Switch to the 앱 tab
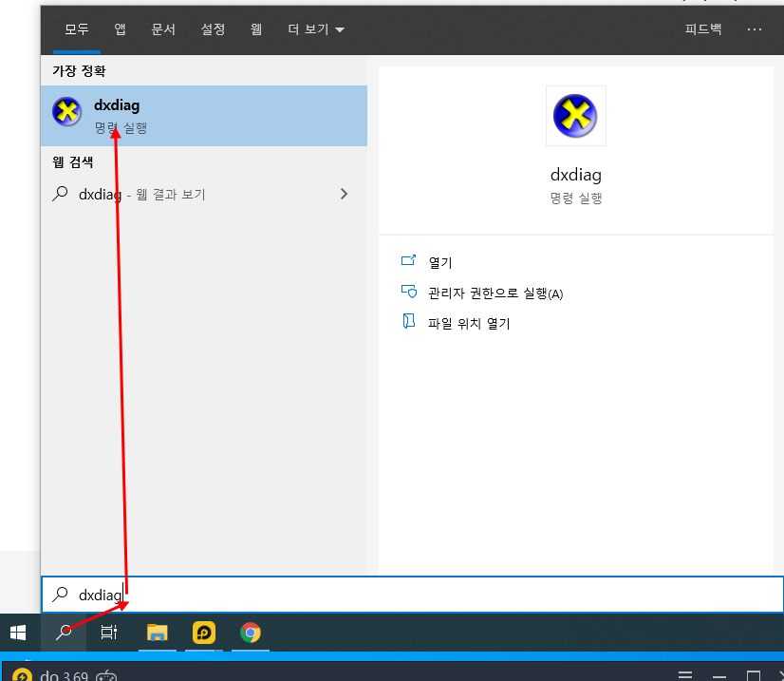This screenshot has height=681, width=784. click(x=120, y=29)
